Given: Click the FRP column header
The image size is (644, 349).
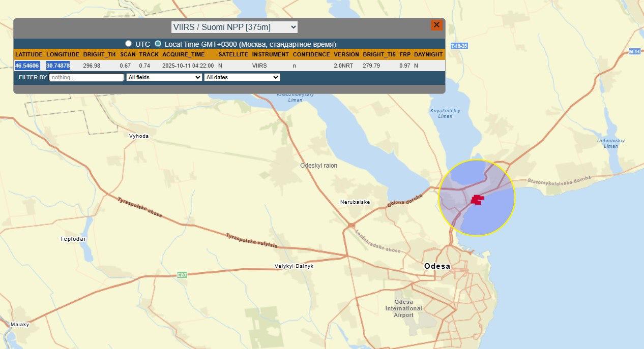Looking at the screenshot, I should click(x=405, y=54).
